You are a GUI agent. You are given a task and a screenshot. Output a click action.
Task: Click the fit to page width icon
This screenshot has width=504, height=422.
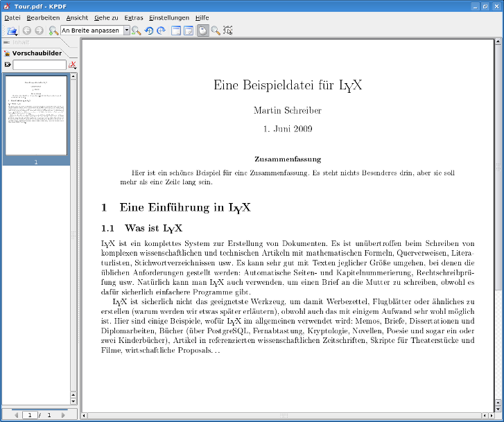(176, 30)
